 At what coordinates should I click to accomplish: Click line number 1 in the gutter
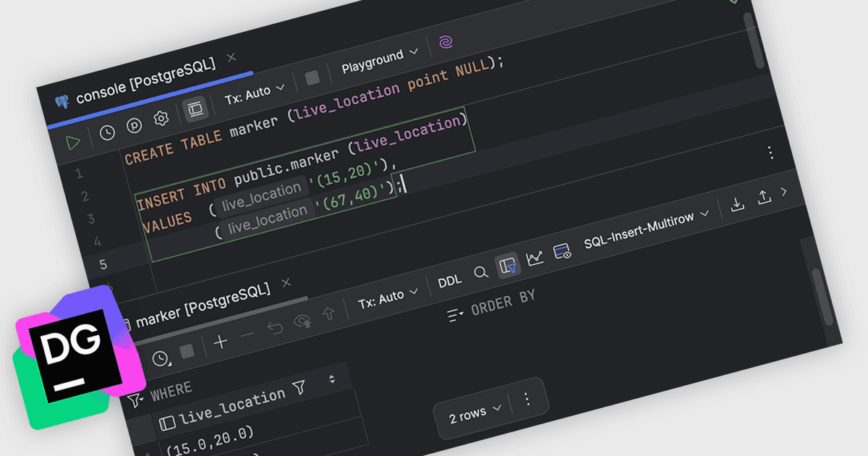click(x=78, y=174)
